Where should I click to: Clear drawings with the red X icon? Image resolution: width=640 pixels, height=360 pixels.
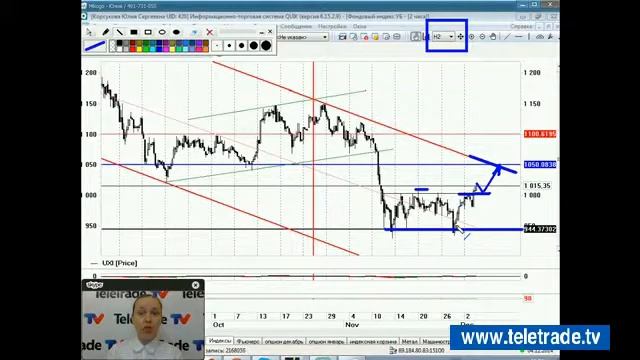pos(209,32)
